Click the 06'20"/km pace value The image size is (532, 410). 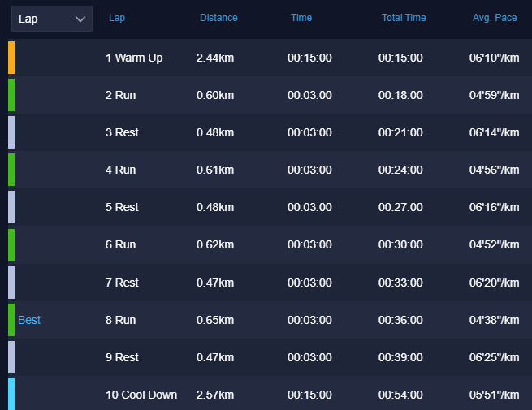coord(495,283)
